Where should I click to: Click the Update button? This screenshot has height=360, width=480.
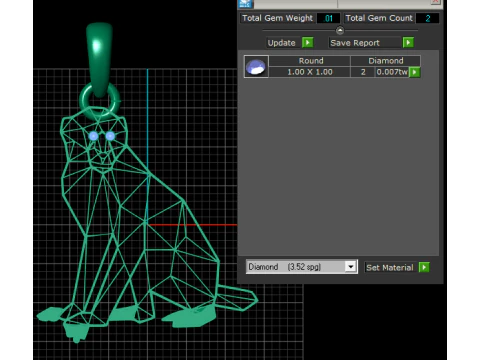(282, 43)
